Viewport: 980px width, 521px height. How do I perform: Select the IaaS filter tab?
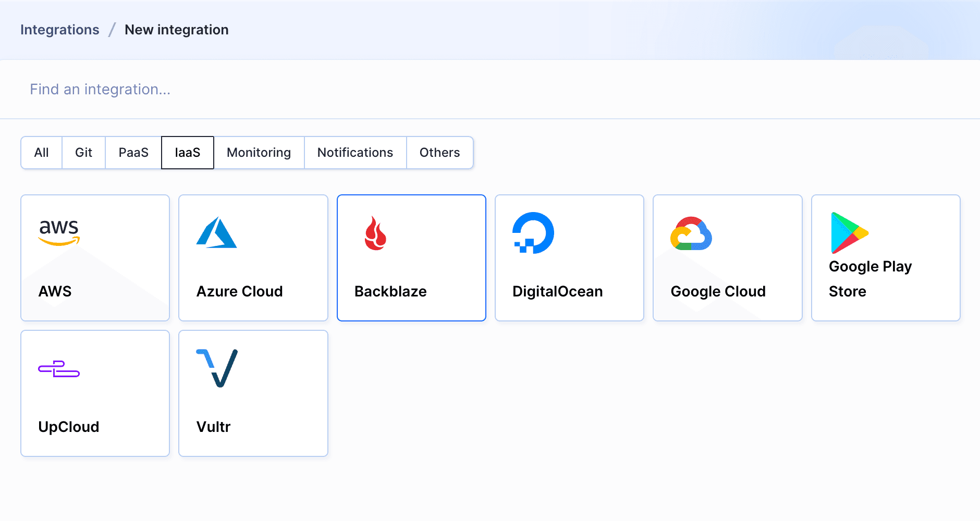pos(188,153)
